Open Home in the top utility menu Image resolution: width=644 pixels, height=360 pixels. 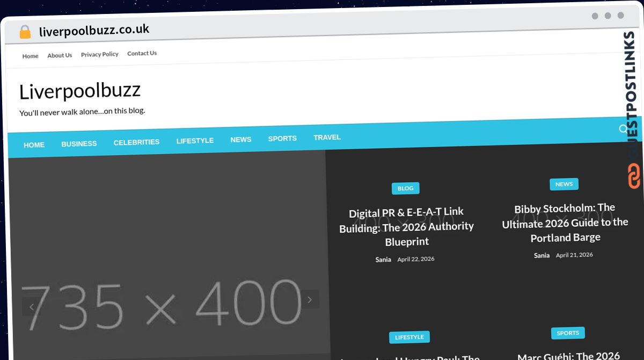click(x=30, y=56)
